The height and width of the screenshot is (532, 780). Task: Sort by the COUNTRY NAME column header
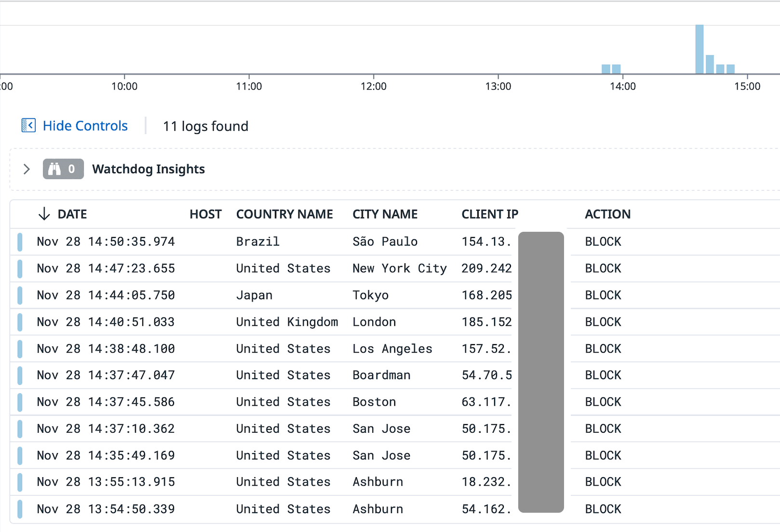(284, 214)
